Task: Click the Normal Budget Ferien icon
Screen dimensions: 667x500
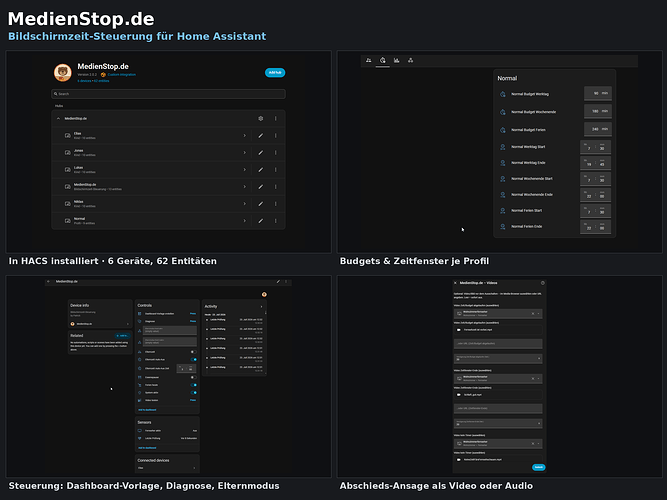Action: point(503,130)
